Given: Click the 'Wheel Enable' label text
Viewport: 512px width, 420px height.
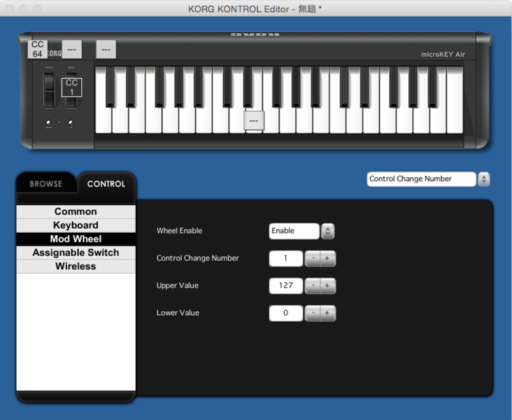Looking at the screenshot, I should point(179,231).
